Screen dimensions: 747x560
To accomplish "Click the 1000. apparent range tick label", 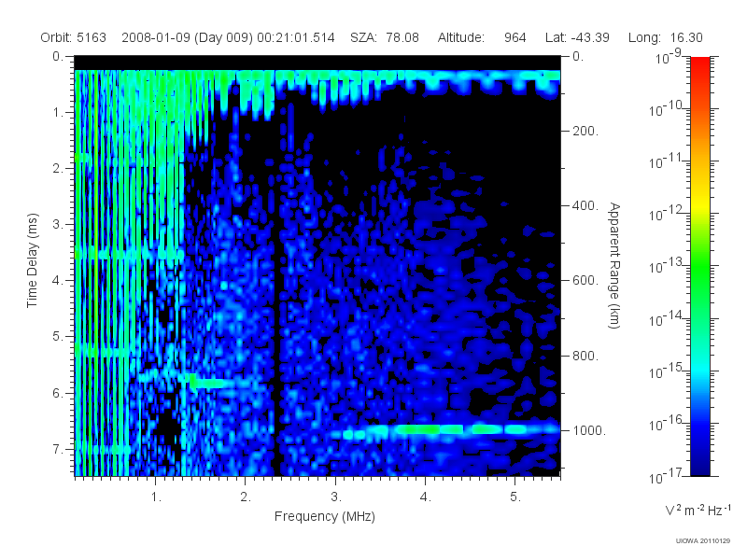I will coord(589,430).
